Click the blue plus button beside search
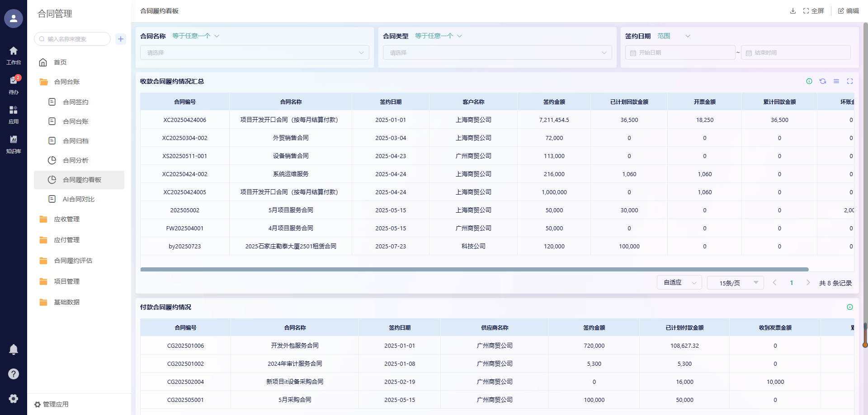Viewport: 868px width, 415px height. pos(121,39)
